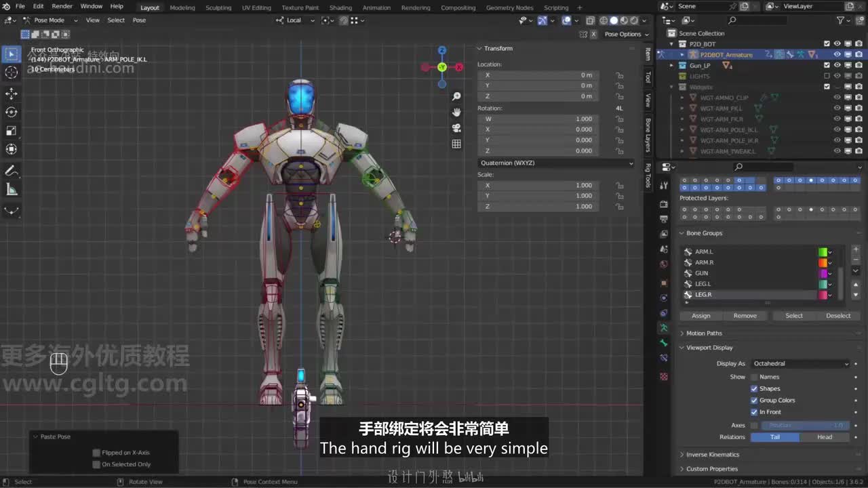Image resolution: width=868 pixels, height=488 pixels.
Task: Enable the Names checkbox under Show
Action: pyautogui.click(x=754, y=377)
